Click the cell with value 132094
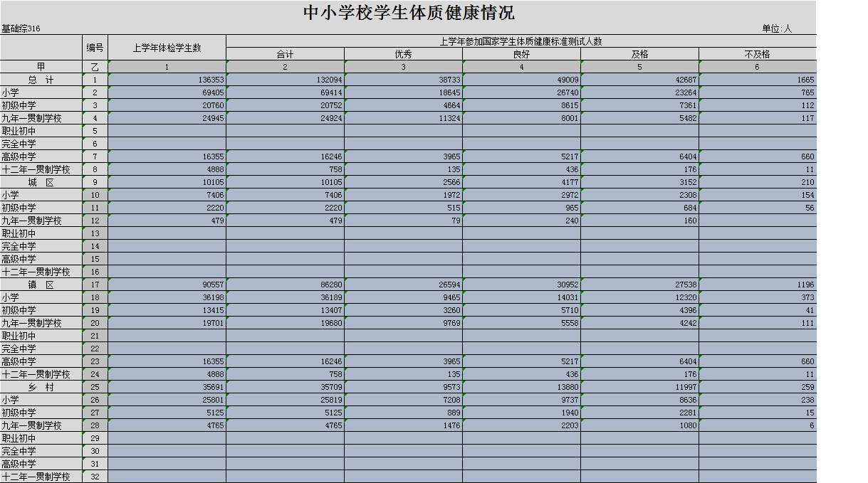Screen dimensions: 868x483 pyautogui.click(x=285, y=80)
